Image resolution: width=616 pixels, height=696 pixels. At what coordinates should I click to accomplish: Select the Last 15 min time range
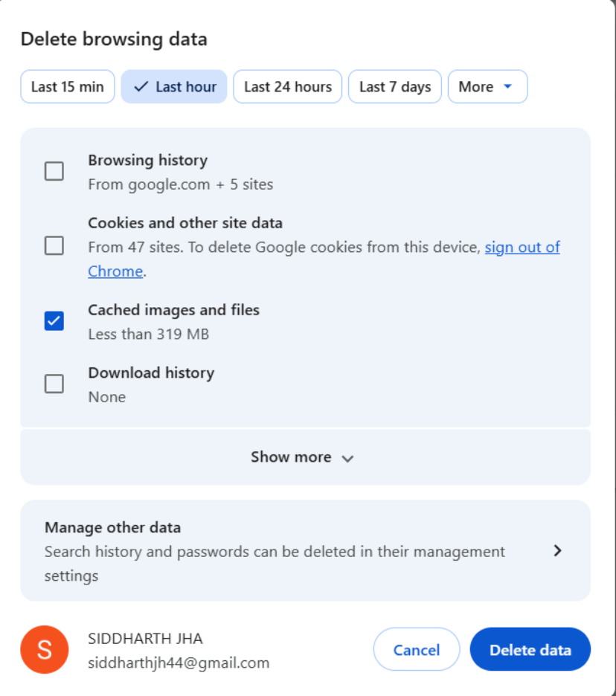pyautogui.click(x=67, y=87)
